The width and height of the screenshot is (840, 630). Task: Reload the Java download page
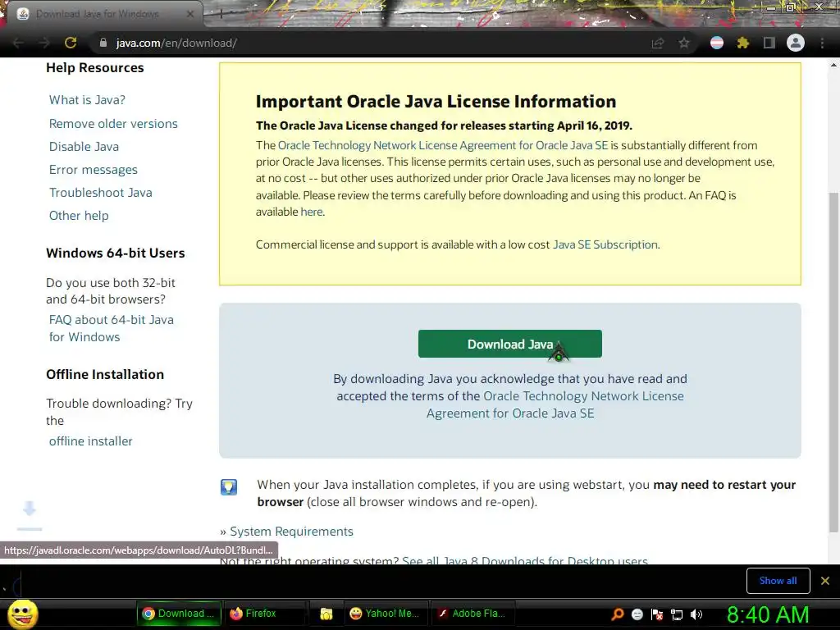(x=71, y=43)
